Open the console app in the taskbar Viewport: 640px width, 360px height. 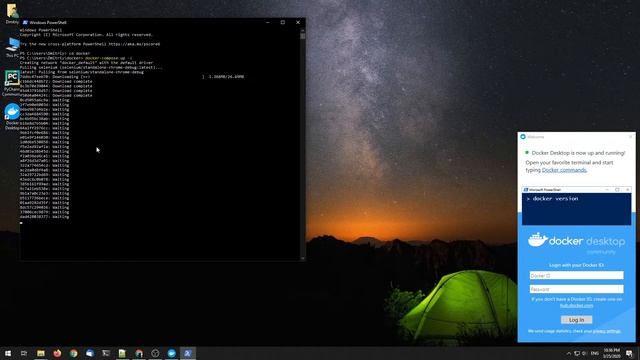[x=106, y=353]
